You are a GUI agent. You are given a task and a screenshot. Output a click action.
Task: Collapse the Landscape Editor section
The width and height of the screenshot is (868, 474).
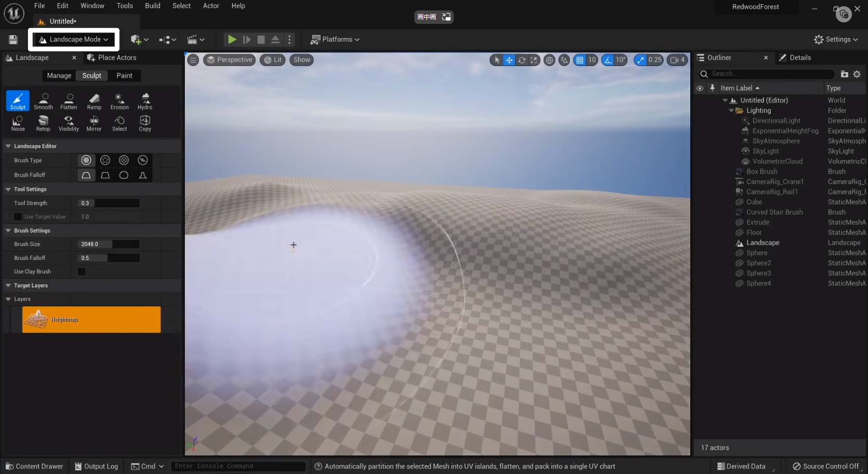point(8,146)
